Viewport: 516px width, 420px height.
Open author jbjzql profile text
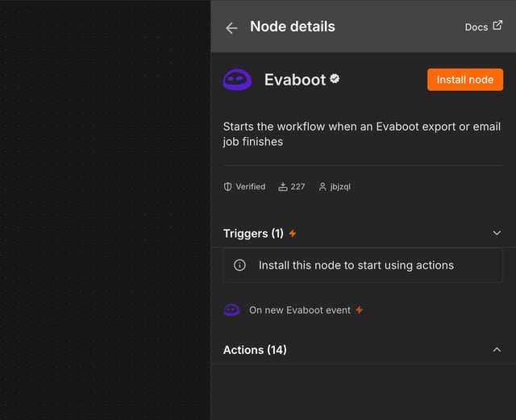(x=340, y=187)
